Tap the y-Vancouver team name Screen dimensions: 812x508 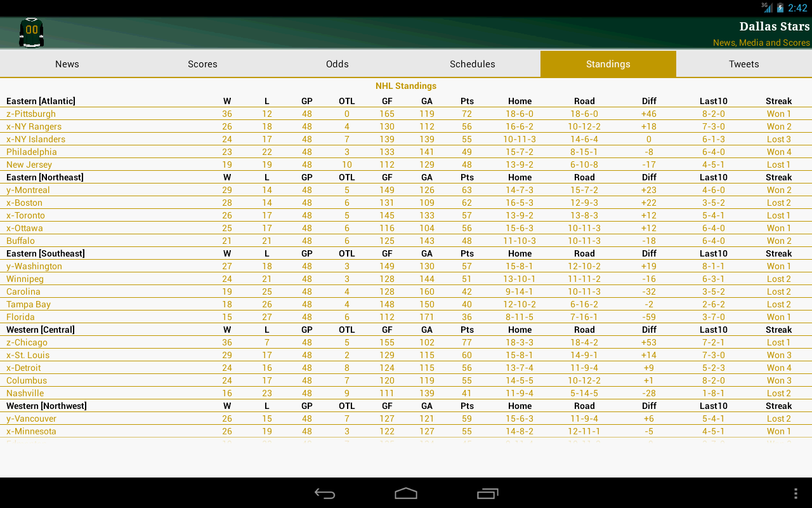coord(32,418)
